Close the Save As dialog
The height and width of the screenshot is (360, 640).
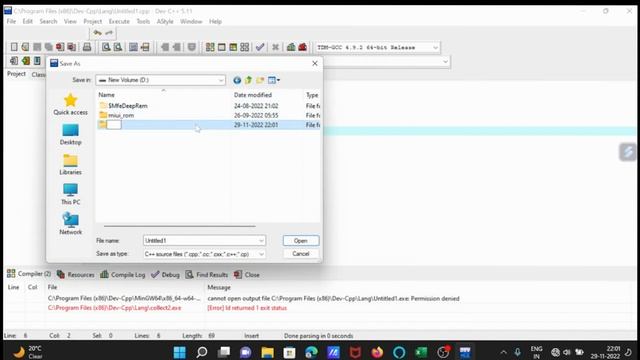[x=315, y=64]
